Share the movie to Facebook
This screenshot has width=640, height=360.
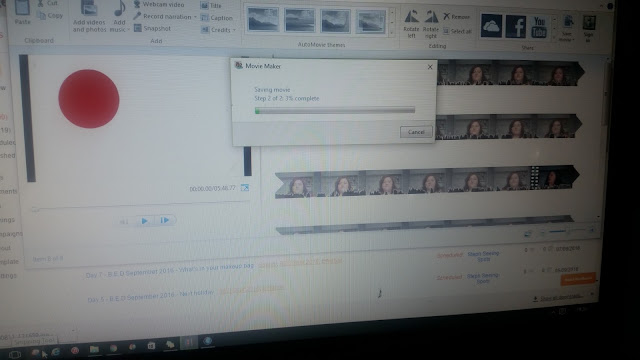click(516, 26)
